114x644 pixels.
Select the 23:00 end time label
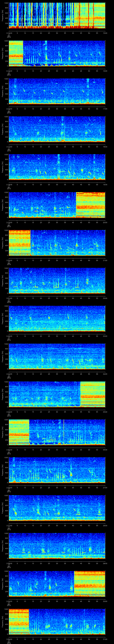(105, 336)
